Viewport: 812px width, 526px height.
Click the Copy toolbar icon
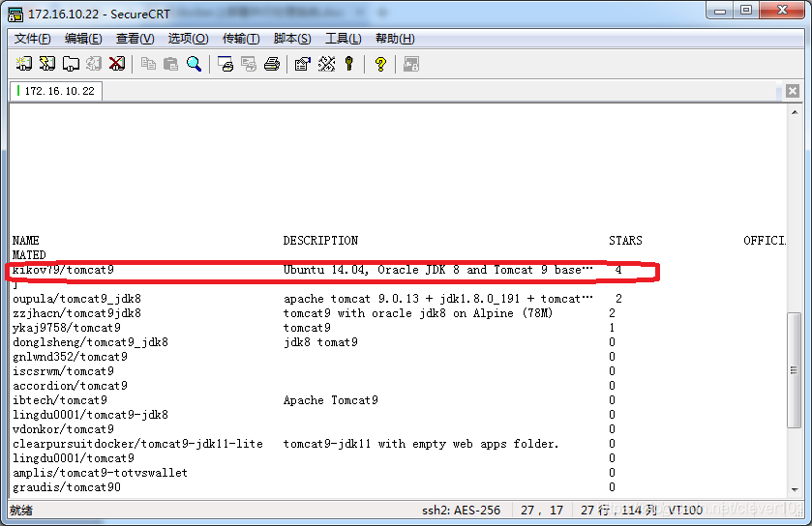148,64
